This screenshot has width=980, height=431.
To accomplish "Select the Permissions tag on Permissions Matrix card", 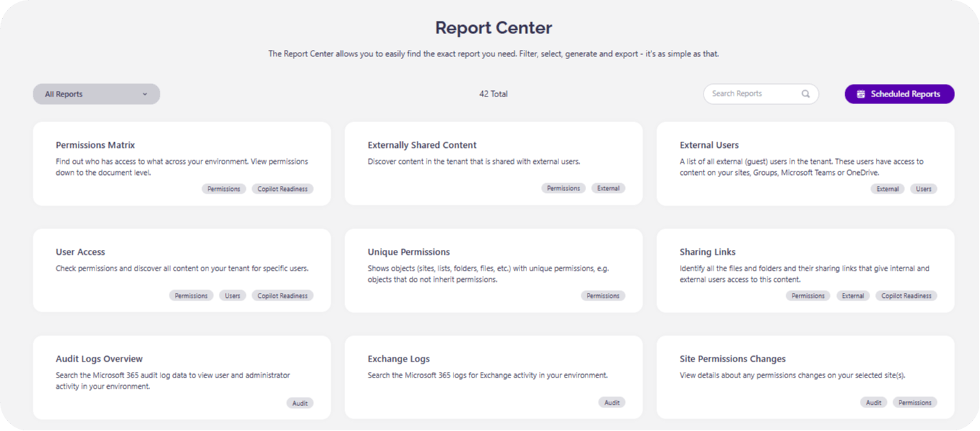I will [224, 188].
